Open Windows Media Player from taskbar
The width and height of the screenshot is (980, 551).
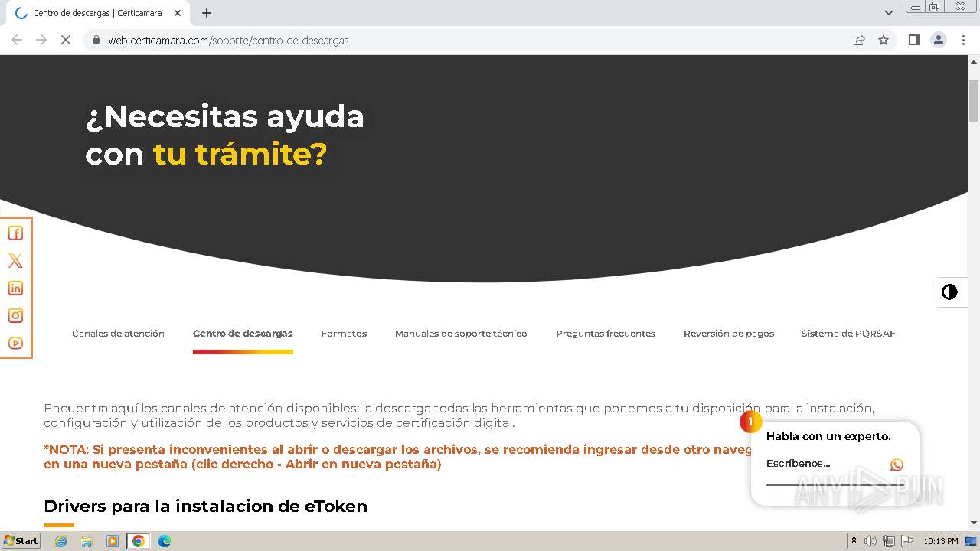113,541
